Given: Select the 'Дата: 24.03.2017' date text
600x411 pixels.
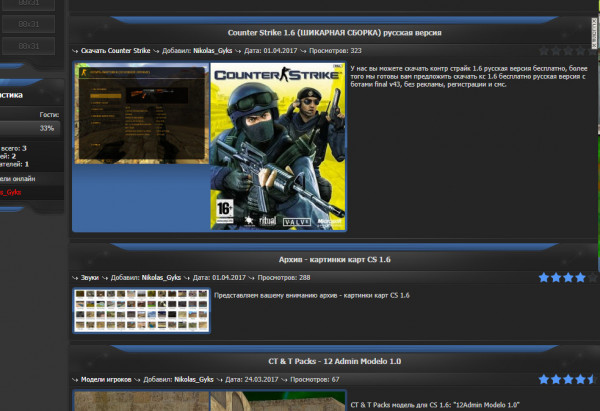Looking at the screenshot, I should (252, 380).
